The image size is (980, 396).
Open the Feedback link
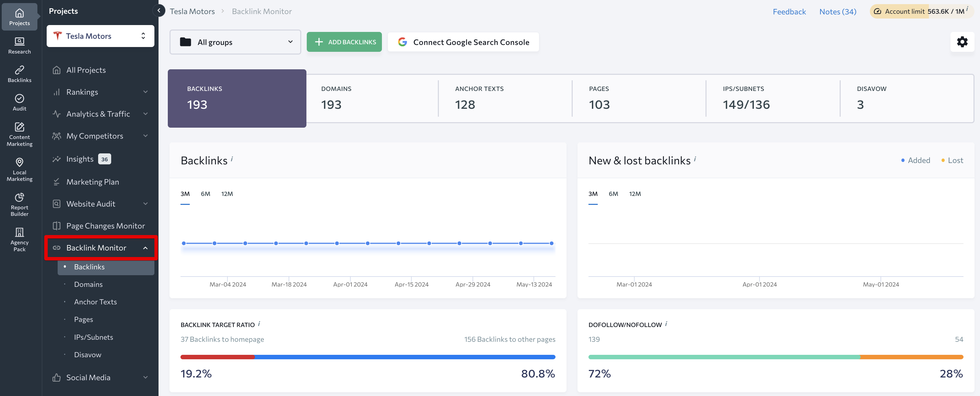coord(789,11)
